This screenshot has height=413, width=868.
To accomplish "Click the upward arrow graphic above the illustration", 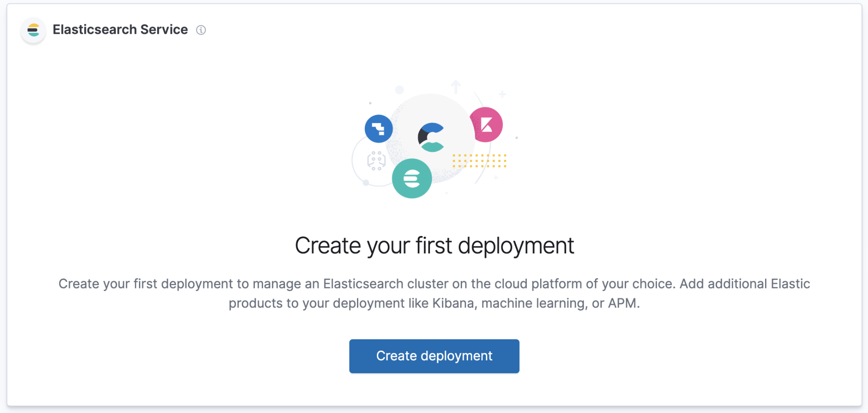I will point(456,86).
